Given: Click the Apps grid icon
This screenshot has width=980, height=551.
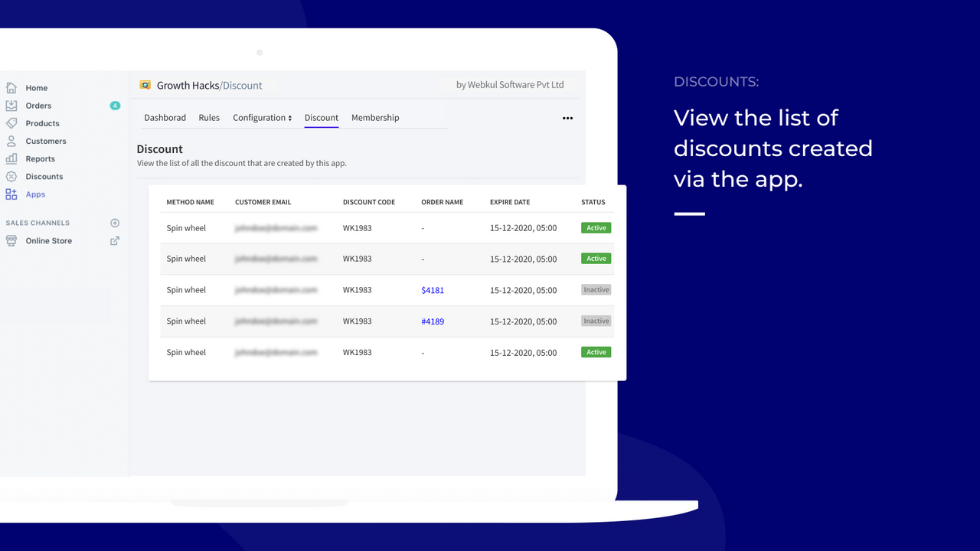Looking at the screenshot, I should click(11, 194).
